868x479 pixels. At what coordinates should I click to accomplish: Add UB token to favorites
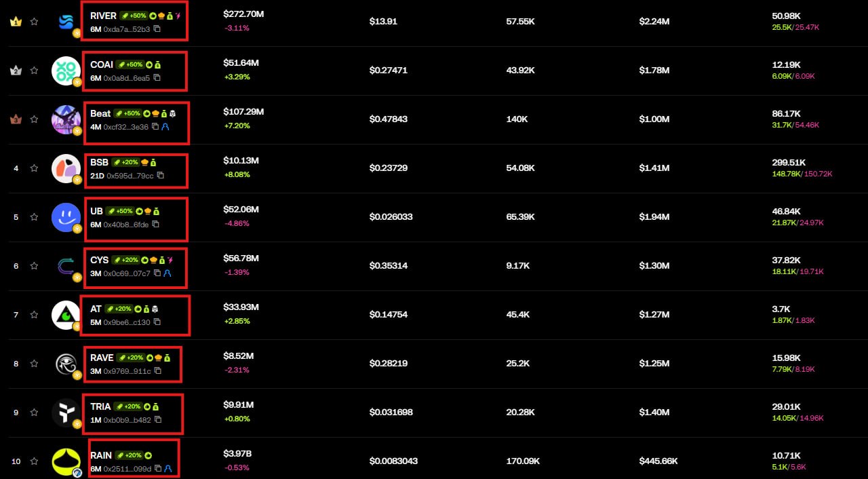point(34,217)
